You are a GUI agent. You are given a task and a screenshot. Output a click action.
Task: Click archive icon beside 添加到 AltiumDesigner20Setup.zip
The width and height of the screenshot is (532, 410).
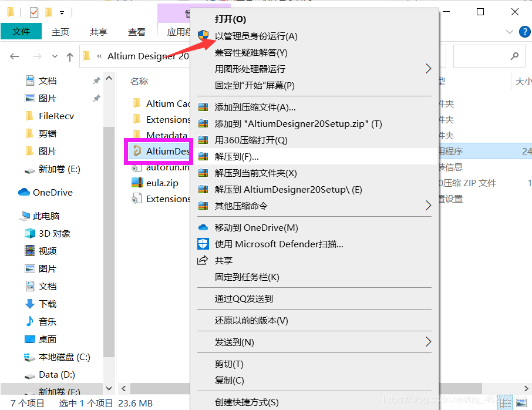pyautogui.click(x=203, y=124)
